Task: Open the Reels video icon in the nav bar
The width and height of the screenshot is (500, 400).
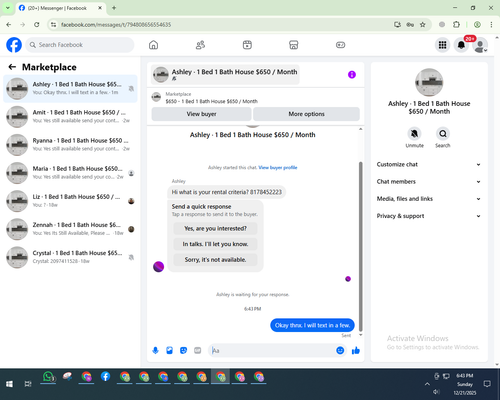Action: point(247,45)
